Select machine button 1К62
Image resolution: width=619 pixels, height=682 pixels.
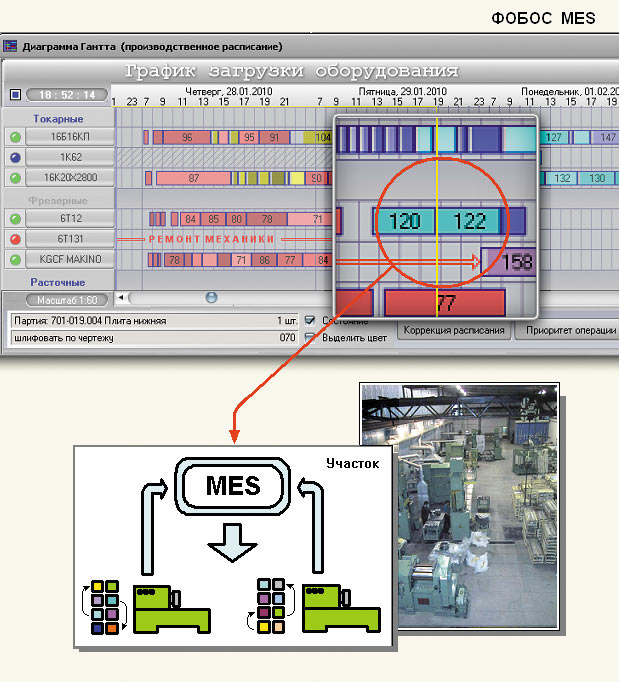(x=70, y=157)
